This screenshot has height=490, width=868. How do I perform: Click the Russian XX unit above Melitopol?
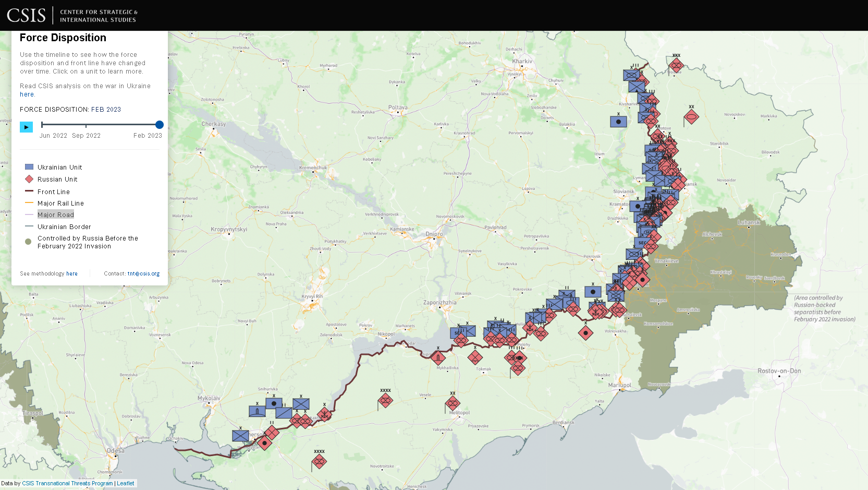coord(453,403)
